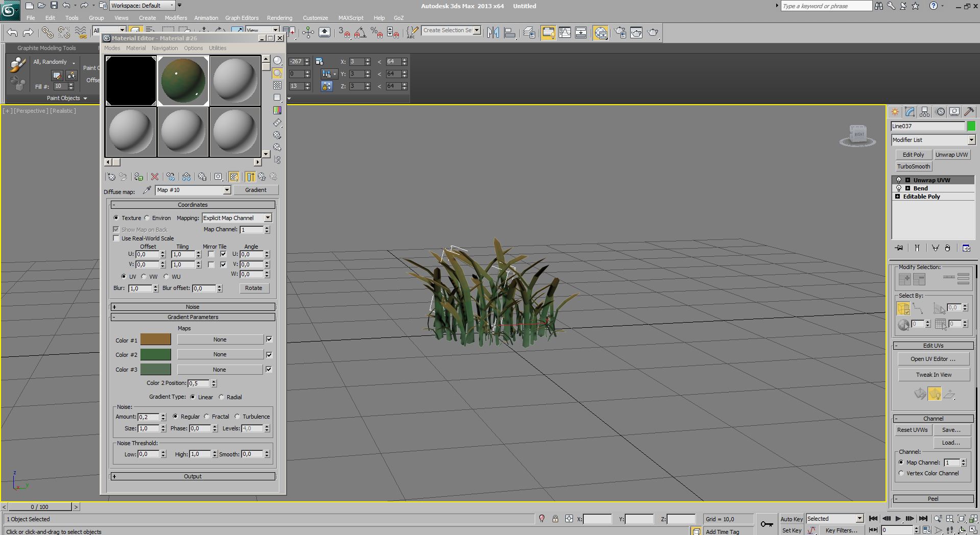This screenshot has width=980, height=535.
Task: Click the material eyedropper picker icon
Action: click(147, 190)
